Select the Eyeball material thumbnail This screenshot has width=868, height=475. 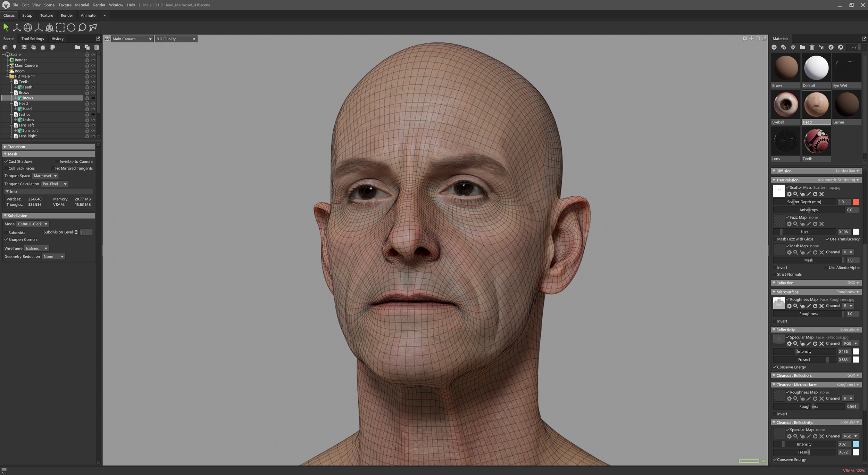point(786,104)
